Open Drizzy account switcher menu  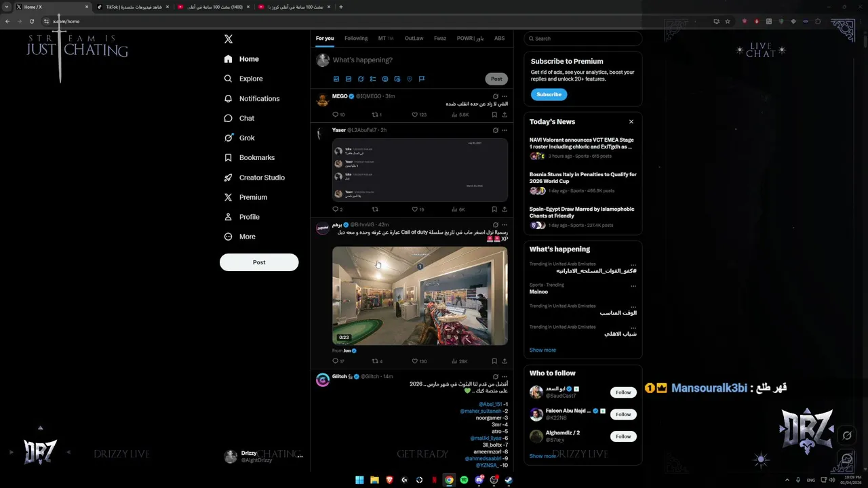click(x=263, y=456)
